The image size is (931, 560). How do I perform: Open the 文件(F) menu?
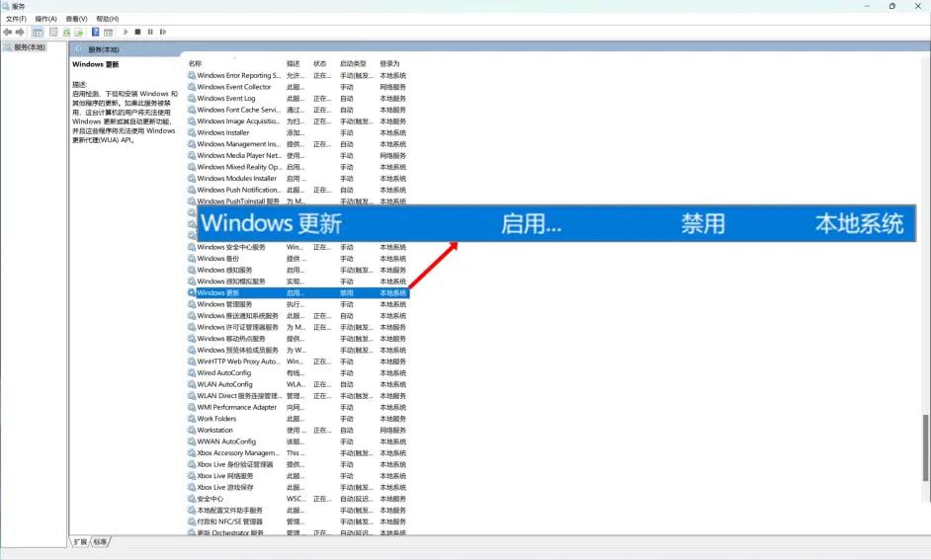(17, 19)
